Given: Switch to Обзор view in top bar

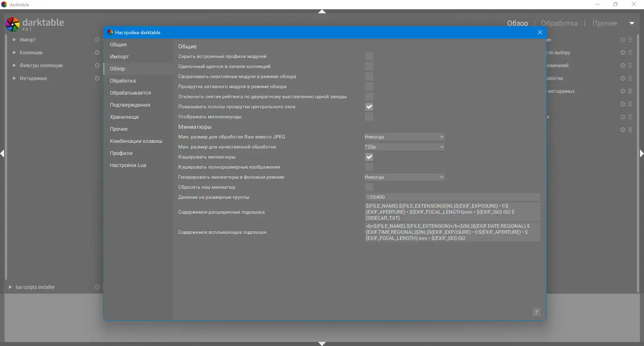Looking at the screenshot, I should coord(518,23).
